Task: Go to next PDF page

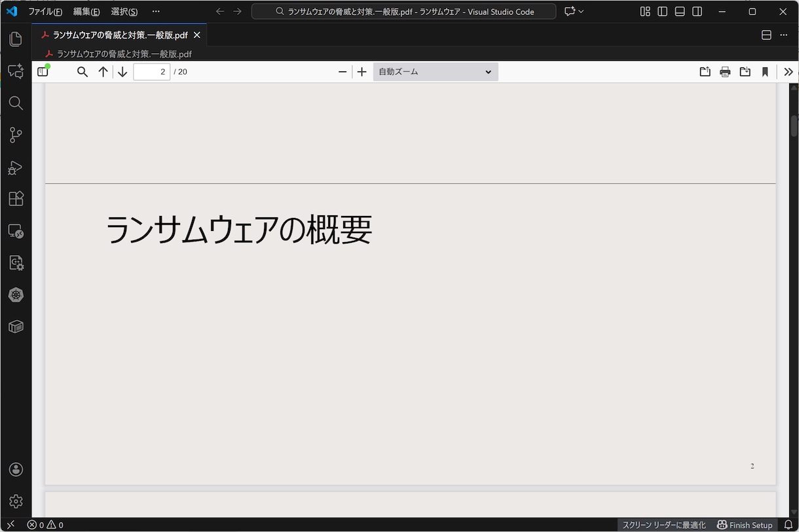Action: (122, 72)
